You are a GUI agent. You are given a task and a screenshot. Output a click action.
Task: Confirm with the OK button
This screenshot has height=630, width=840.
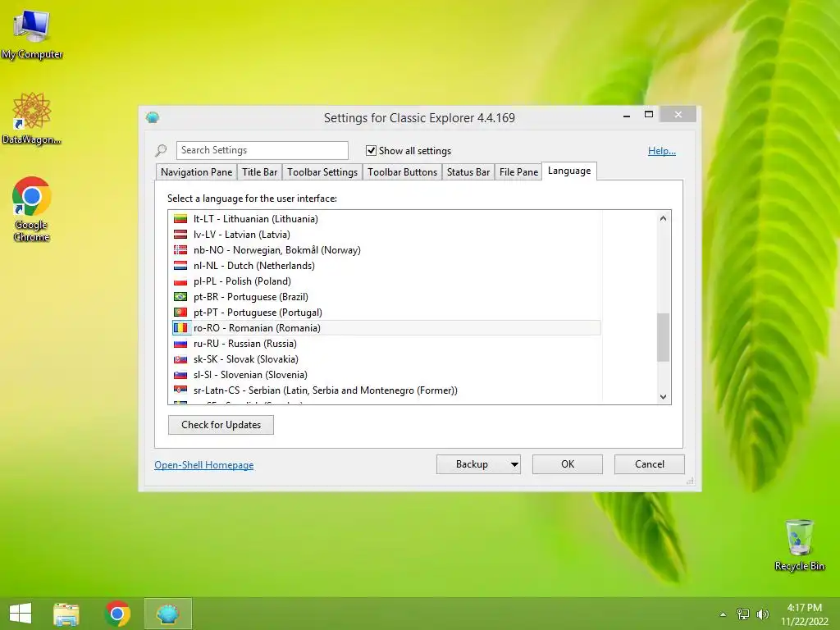[568, 464]
